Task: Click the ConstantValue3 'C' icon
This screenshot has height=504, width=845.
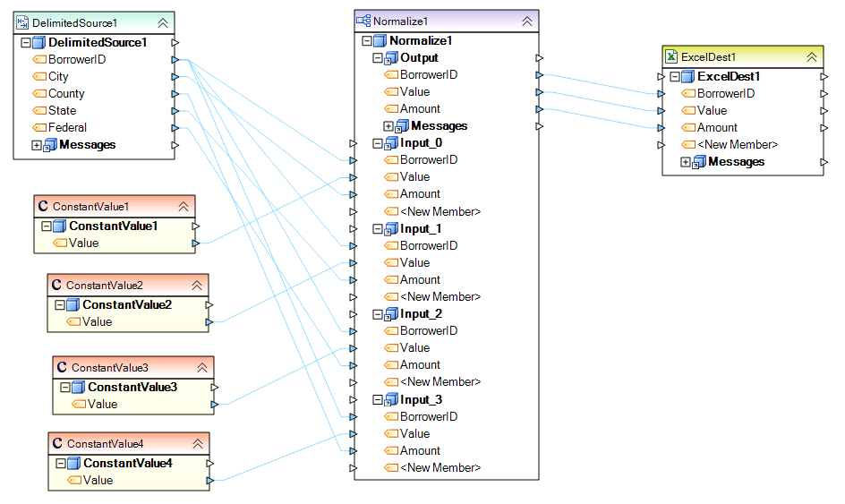Action: (62, 367)
